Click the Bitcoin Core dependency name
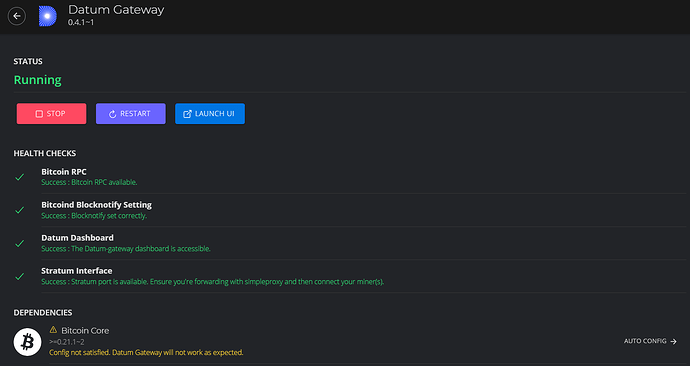690x366 pixels. [x=85, y=330]
